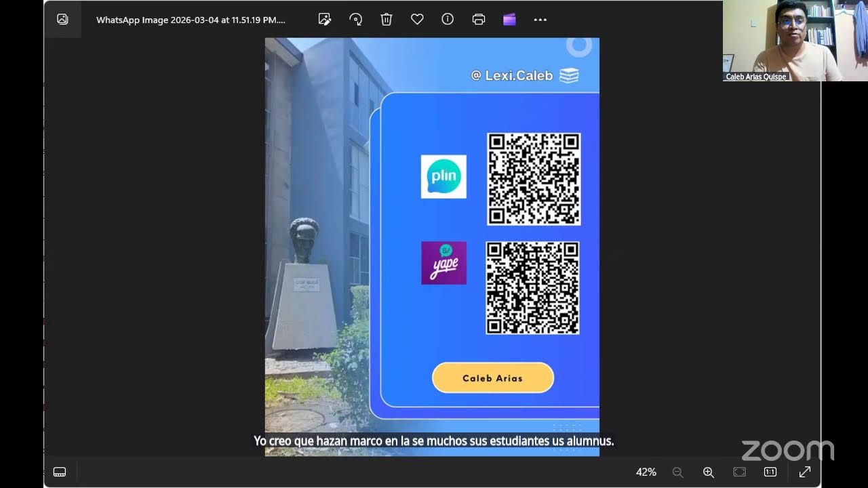Click the subtitle line starting 'Yo creo que'
Screen dimensions: 868x488
click(x=433, y=441)
